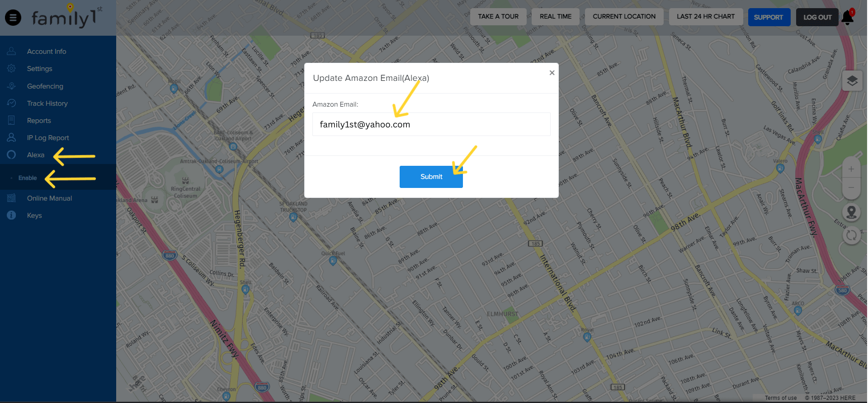Click the Track History icon
This screenshot has width=868, height=403.
pos(11,103)
